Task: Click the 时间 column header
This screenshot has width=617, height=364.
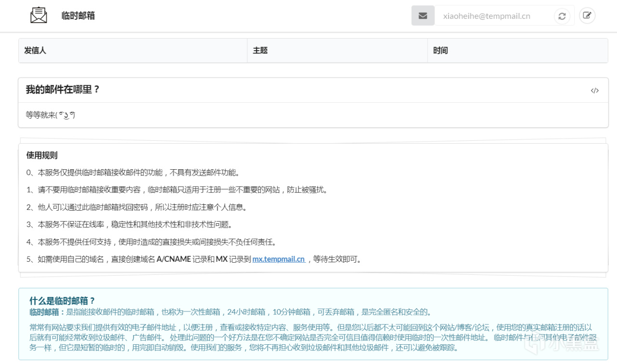Action: [x=518, y=51]
